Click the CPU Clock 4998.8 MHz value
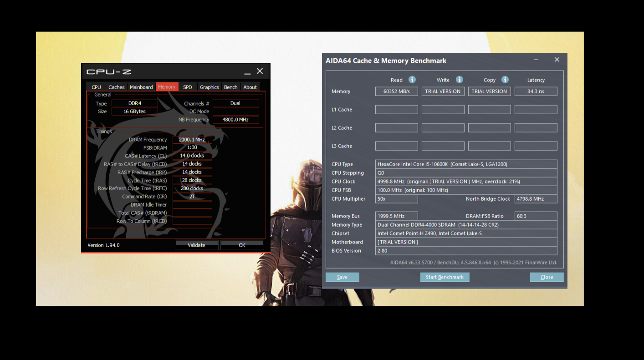 [466, 182]
